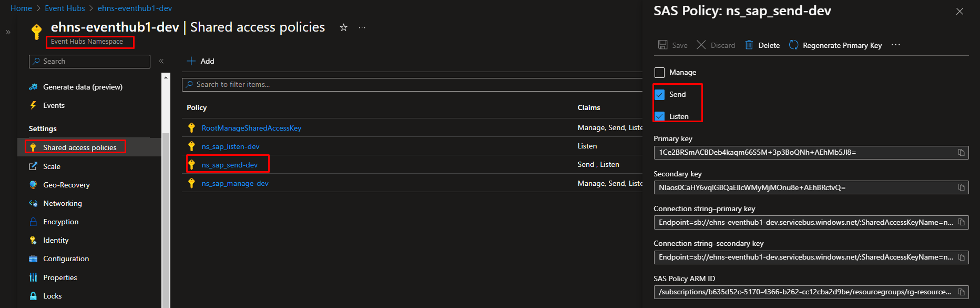
Task: Click the SAS Policy ARM ID field
Action: (x=811, y=292)
